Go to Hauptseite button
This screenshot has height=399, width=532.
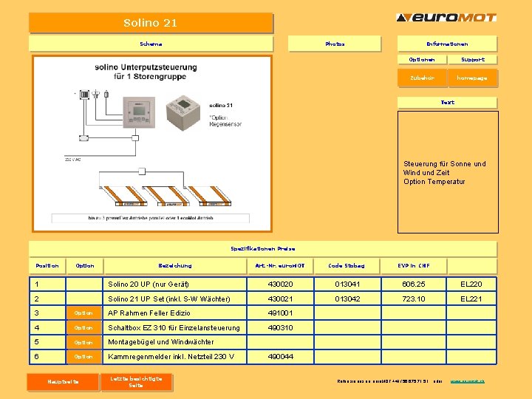coord(63,382)
